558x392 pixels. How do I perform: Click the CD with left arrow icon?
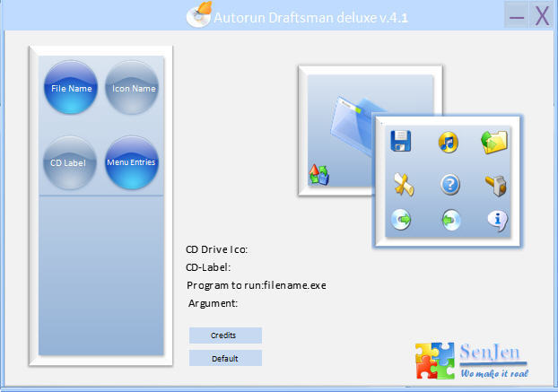pos(449,221)
